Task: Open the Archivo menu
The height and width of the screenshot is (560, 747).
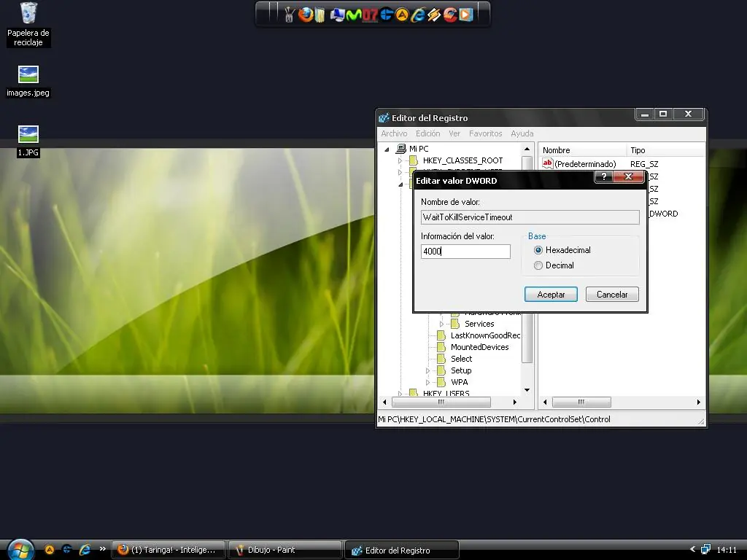Action: pos(394,133)
